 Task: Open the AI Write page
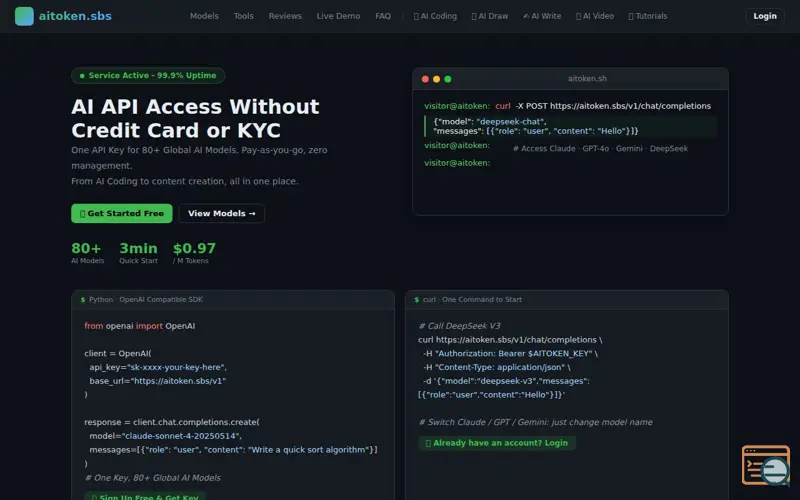click(542, 16)
